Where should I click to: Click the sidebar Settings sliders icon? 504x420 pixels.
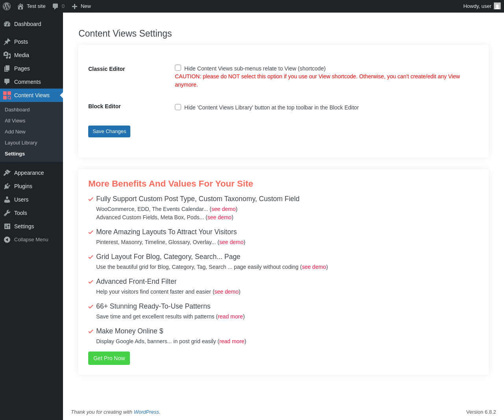pos(7,226)
